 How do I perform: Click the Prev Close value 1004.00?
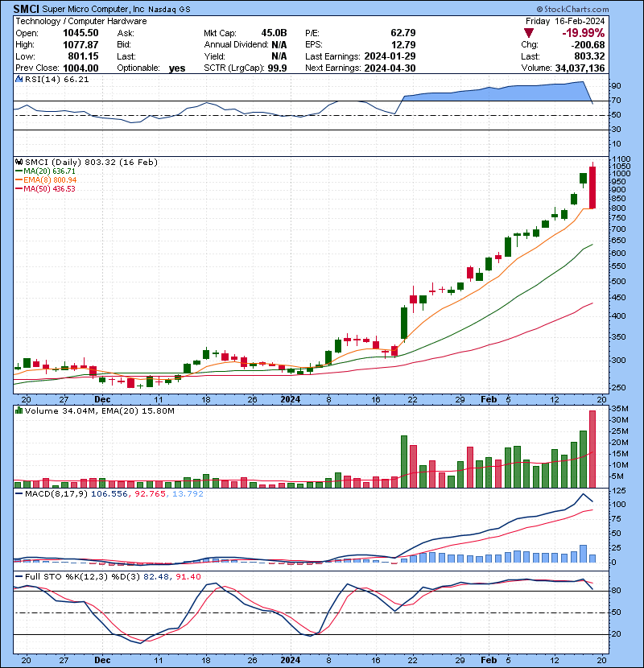click(x=80, y=68)
